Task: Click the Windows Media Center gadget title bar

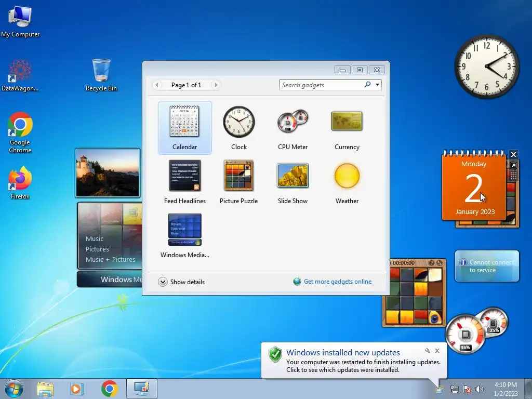Action: 110,279
